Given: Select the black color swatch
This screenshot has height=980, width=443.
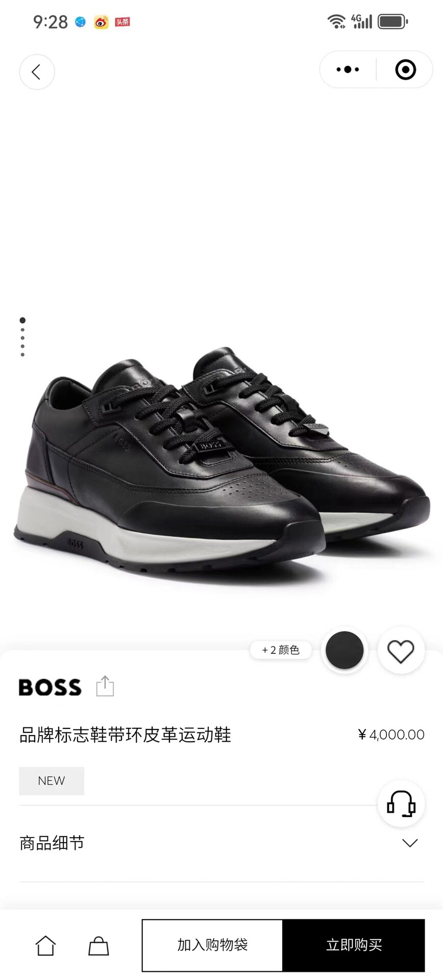Looking at the screenshot, I should click(x=344, y=650).
